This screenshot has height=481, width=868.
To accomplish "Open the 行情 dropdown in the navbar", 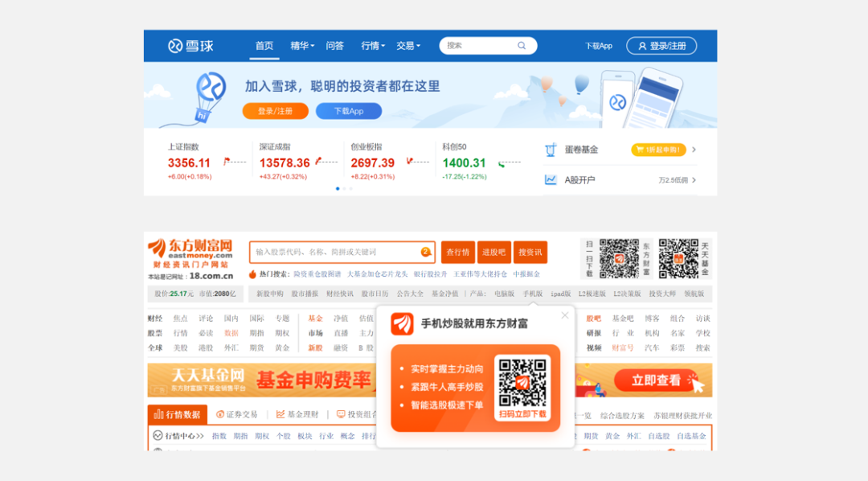I will pos(371,46).
